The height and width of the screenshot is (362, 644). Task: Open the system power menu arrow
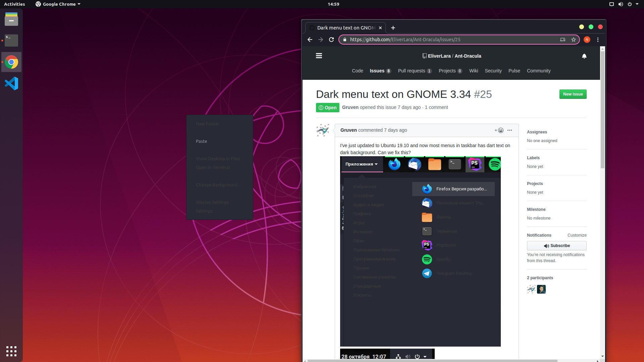point(637,4)
